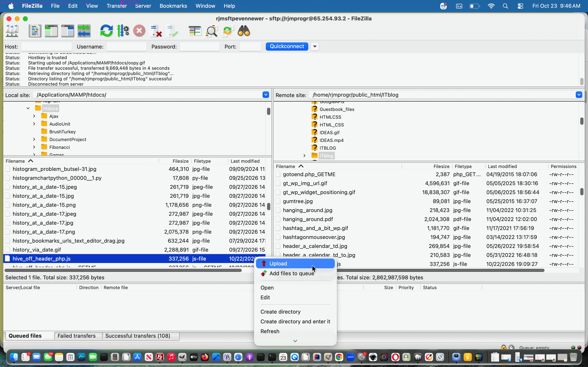Screen dimensions: 588x367
Task: Search remote files with binoculars icon
Action: pyautogui.click(x=244, y=31)
